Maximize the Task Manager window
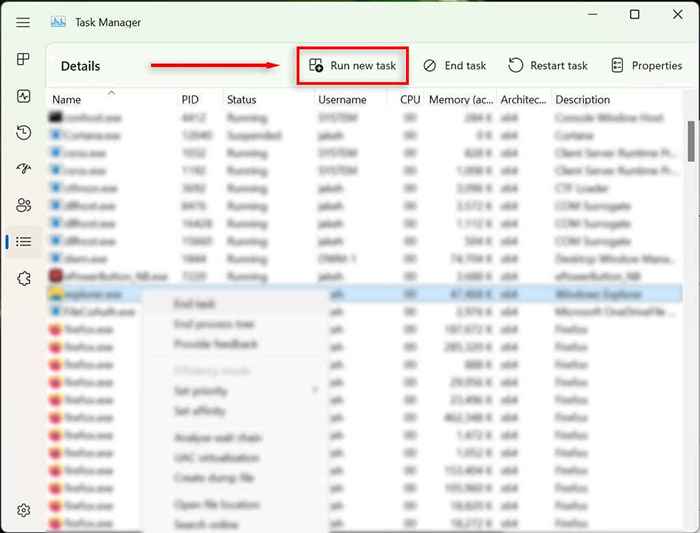 tap(634, 14)
